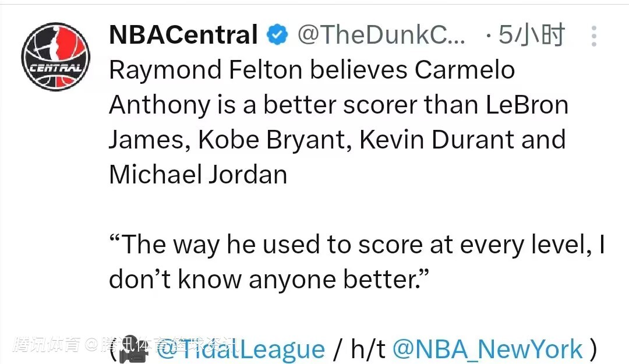Viewport: 629px width, 364px height.
Task: Click the h/t text before @NBA_NewYork
Action: 368,349
